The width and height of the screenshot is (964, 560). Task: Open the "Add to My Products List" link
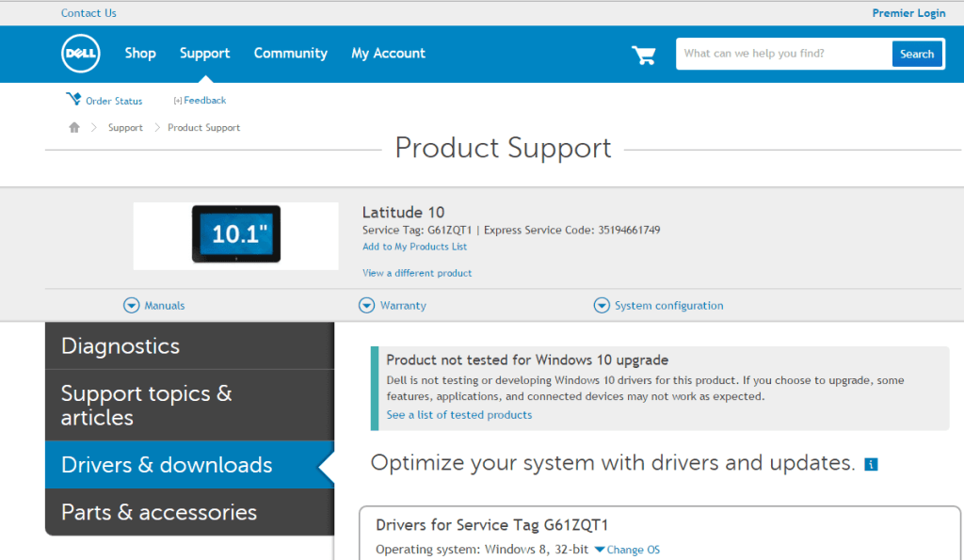(x=414, y=246)
